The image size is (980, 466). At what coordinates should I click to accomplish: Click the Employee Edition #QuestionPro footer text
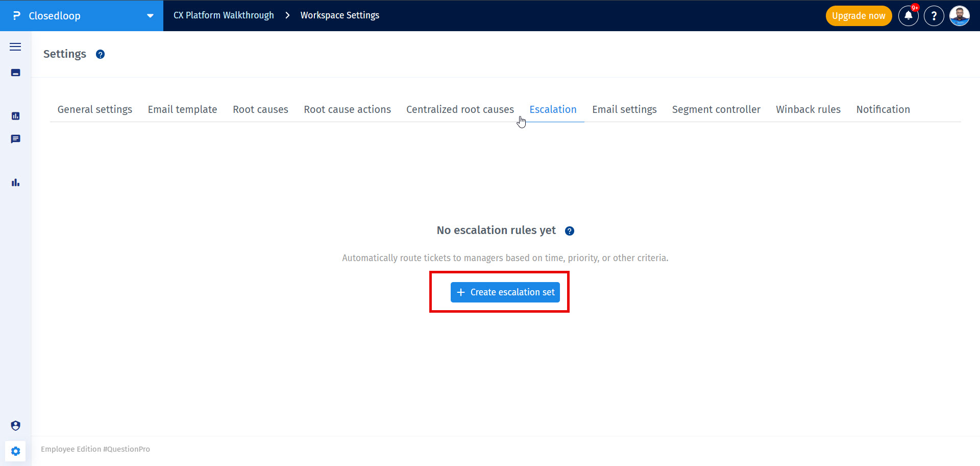95,449
